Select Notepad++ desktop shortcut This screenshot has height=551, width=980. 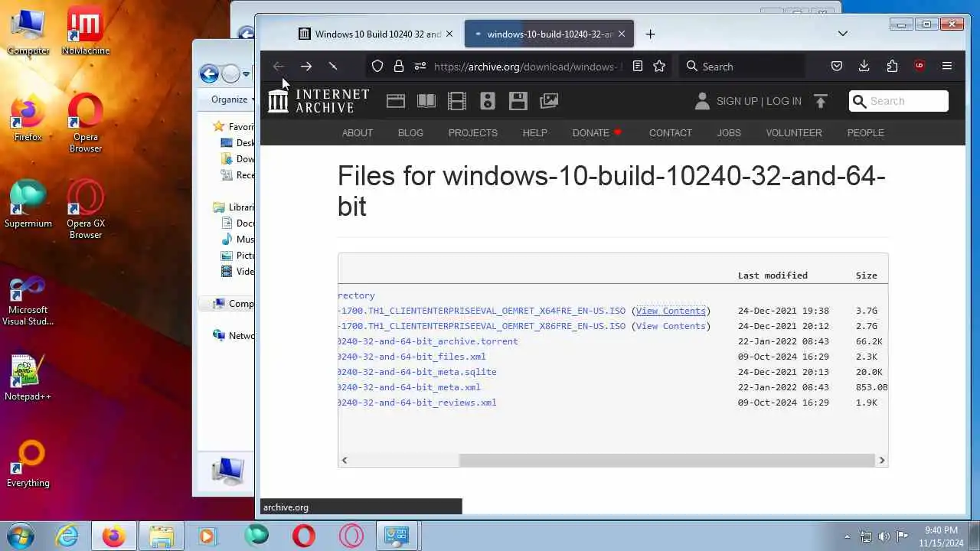28,377
